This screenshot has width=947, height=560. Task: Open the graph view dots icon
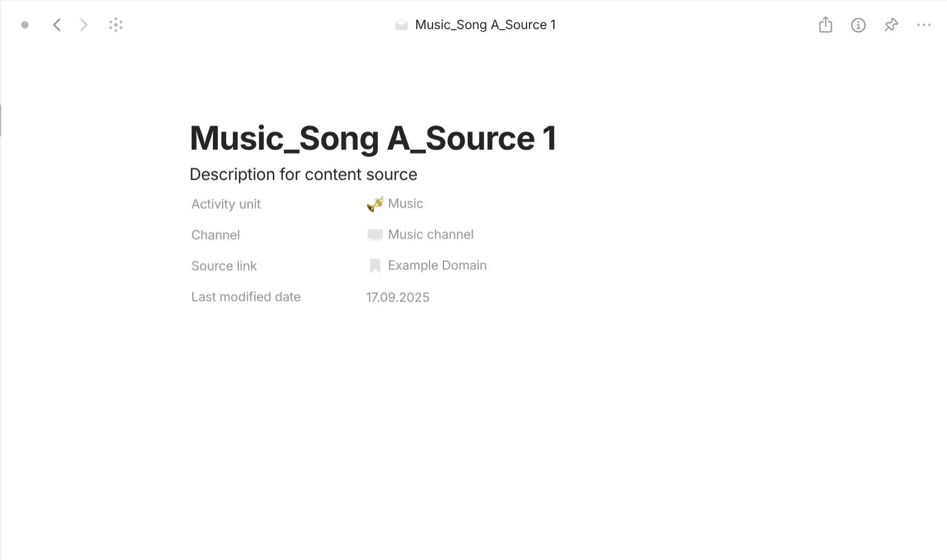coord(116,25)
